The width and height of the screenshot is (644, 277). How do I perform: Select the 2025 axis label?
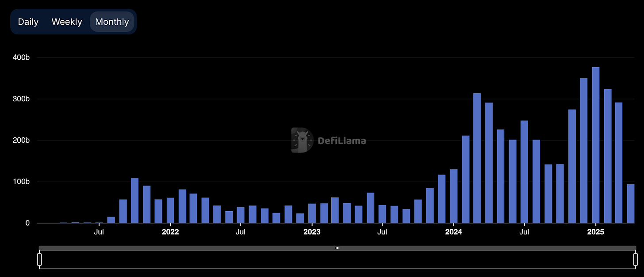(596, 231)
